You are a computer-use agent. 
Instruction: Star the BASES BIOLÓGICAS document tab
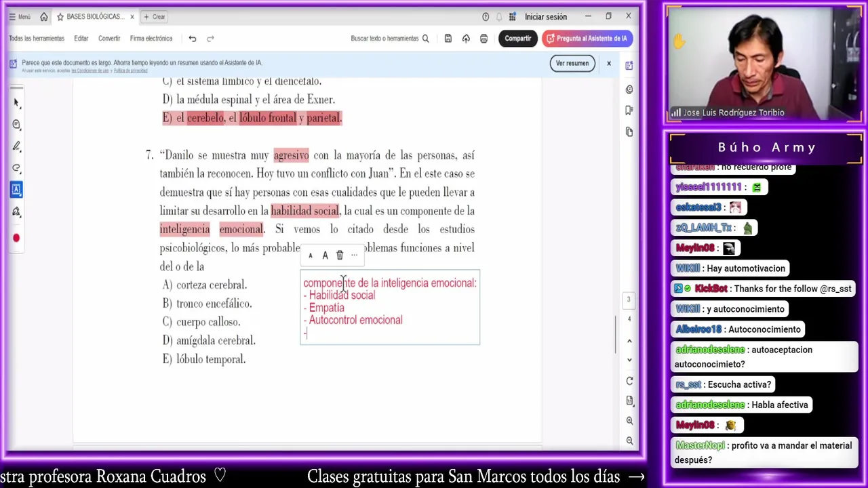click(x=60, y=17)
